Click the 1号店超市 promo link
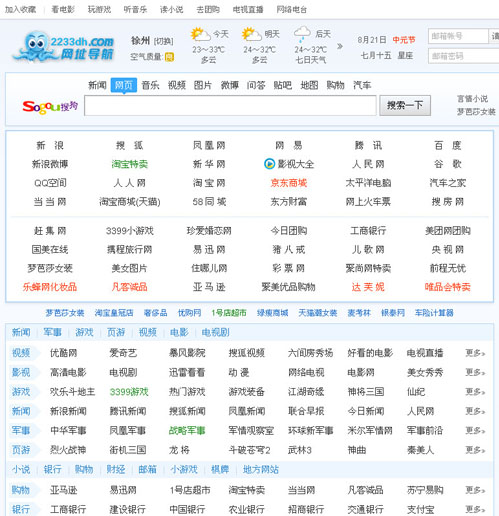 point(229,313)
